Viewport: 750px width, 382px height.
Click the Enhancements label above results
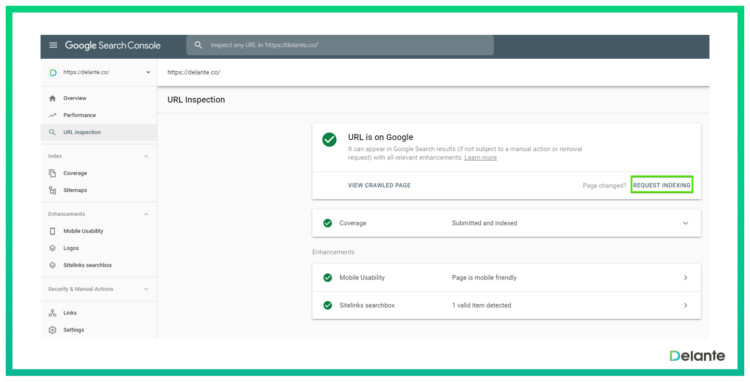(x=333, y=252)
